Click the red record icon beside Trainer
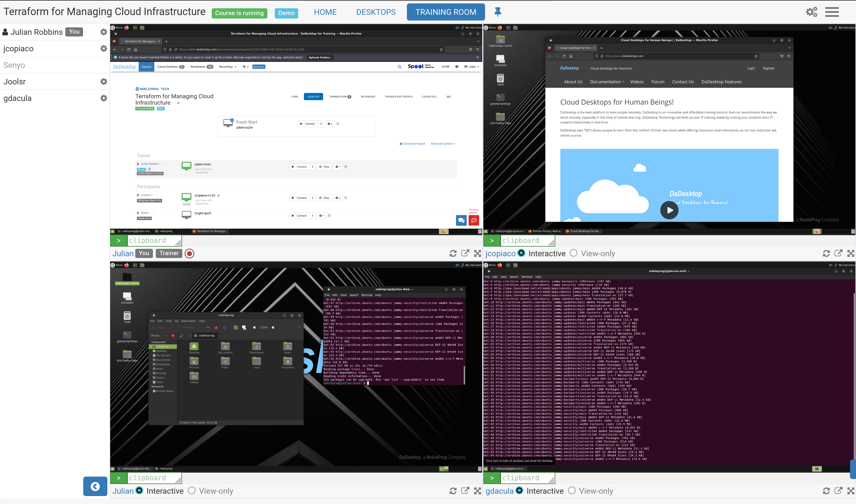The width and height of the screenshot is (856, 504). pyautogui.click(x=189, y=253)
